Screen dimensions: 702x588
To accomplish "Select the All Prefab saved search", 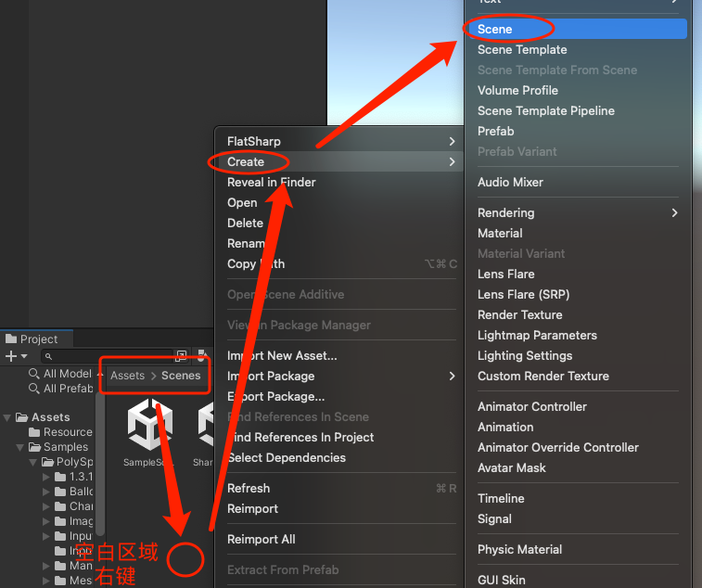I will pyautogui.click(x=60, y=389).
